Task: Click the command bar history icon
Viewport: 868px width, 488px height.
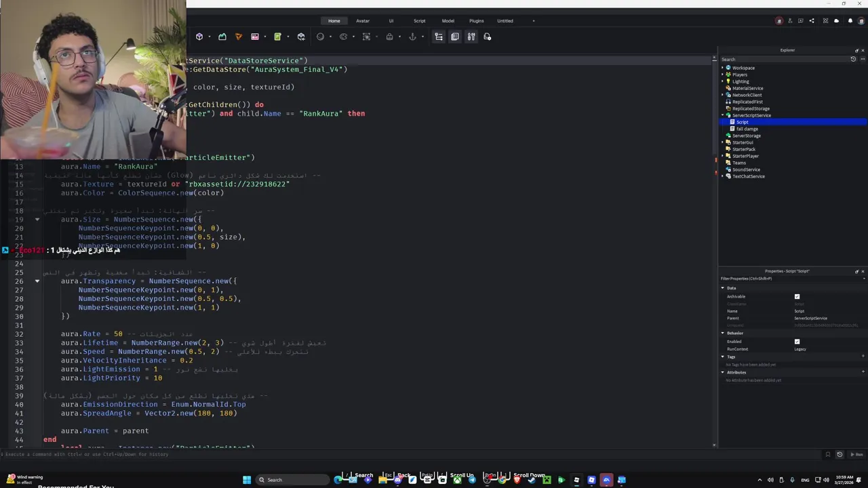Action: tap(840, 454)
